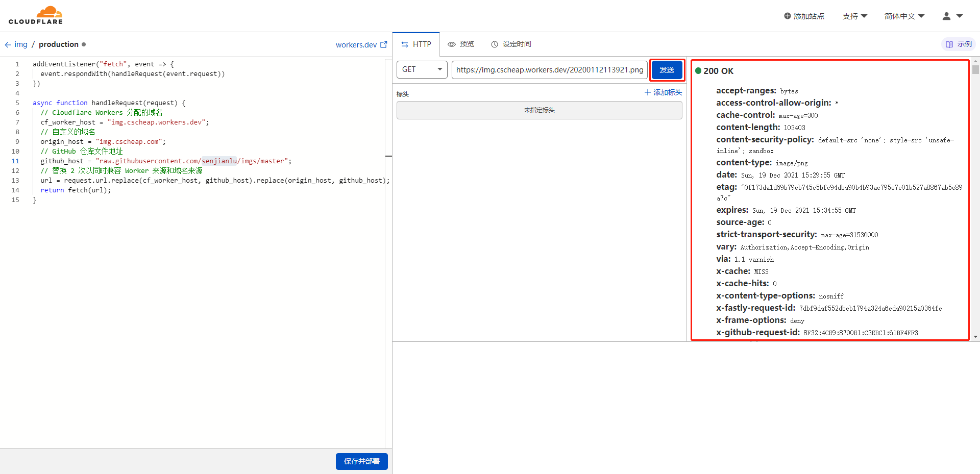Click the strict-transport-security header label
980x474 pixels.
coord(767,235)
